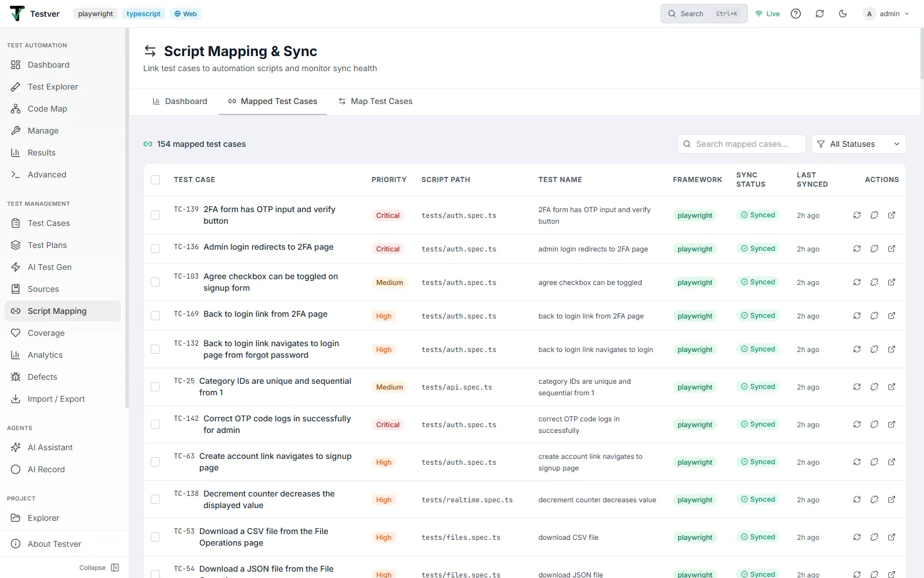
Task: Check the TC-103 row checkbox
Action: (155, 282)
